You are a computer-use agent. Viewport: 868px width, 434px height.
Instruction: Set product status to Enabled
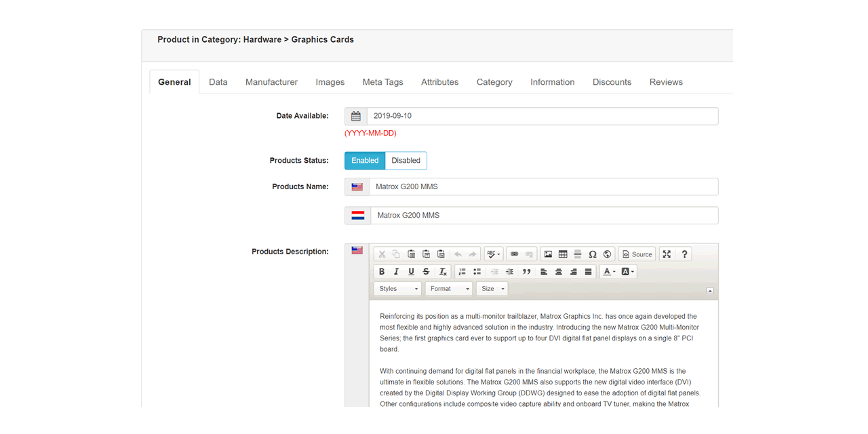[x=365, y=161]
